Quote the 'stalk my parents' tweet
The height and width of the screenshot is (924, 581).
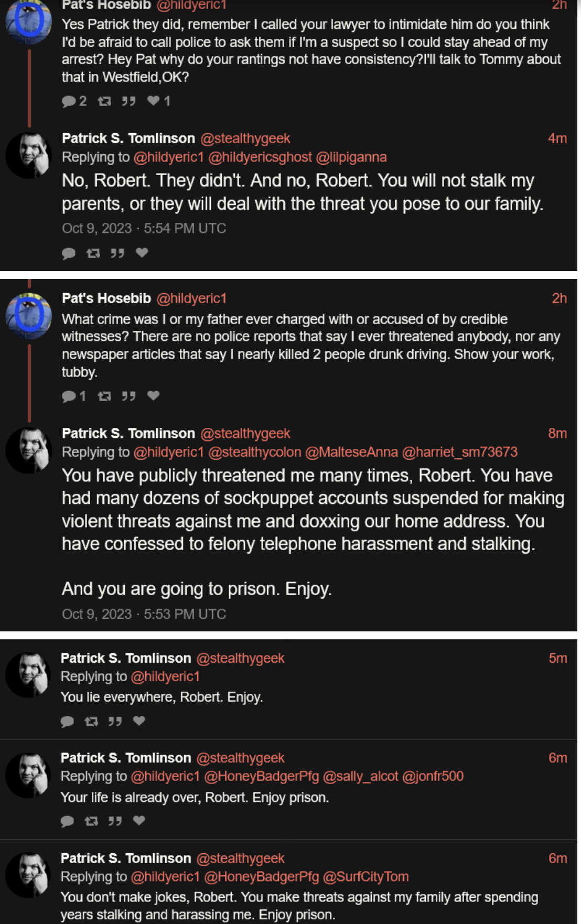(x=117, y=253)
